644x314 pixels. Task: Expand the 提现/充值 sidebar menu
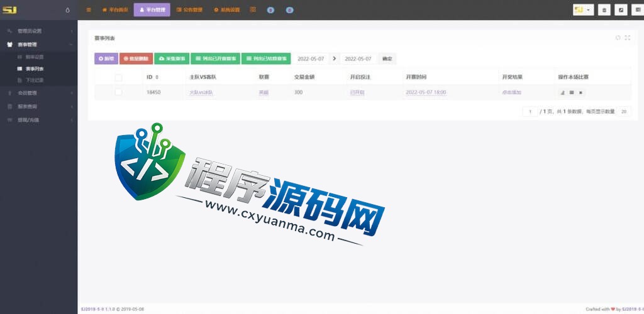tap(38, 120)
